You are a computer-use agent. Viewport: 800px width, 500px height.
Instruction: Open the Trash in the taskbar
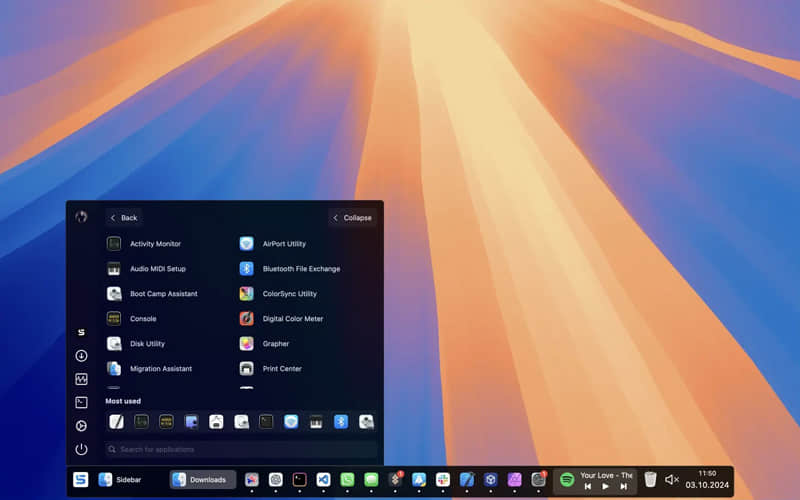pyautogui.click(x=650, y=480)
